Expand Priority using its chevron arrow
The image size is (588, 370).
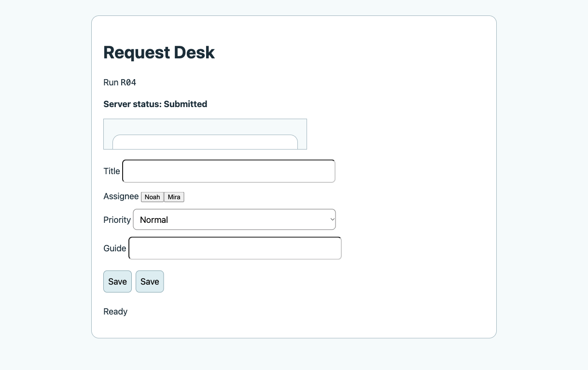(x=332, y=219)
